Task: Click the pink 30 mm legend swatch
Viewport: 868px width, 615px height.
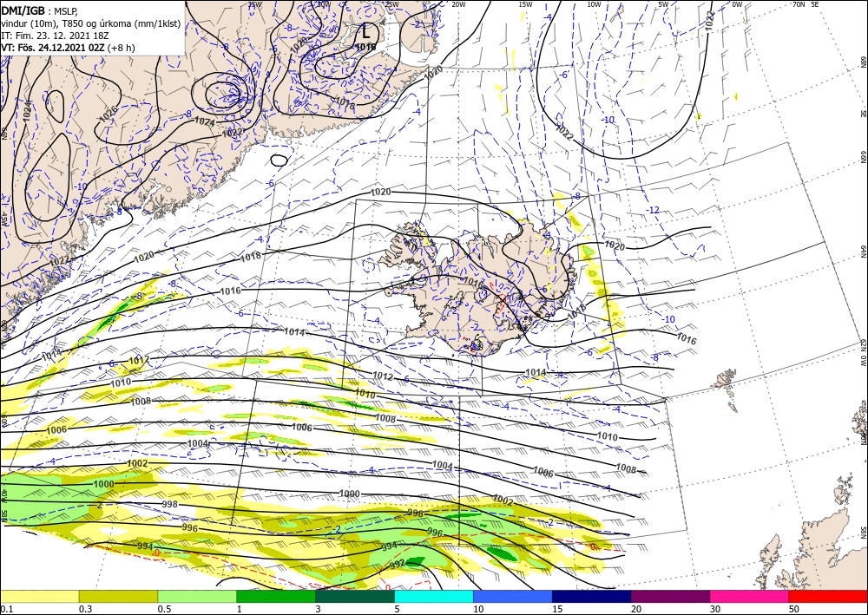Action: pyautogui.click(x=750, y=596)
